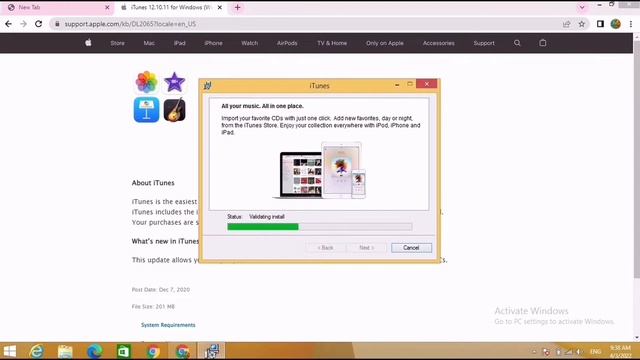Click the iMovie star icon
Screen dimensions: 640x360
(175, 82)
